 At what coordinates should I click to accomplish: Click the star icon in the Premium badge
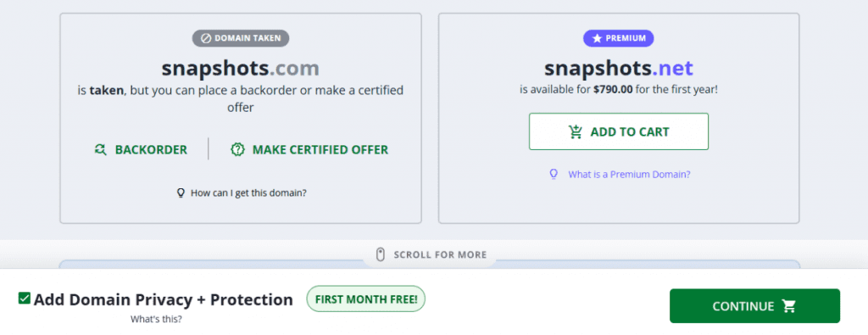click(x=597, y=38)
